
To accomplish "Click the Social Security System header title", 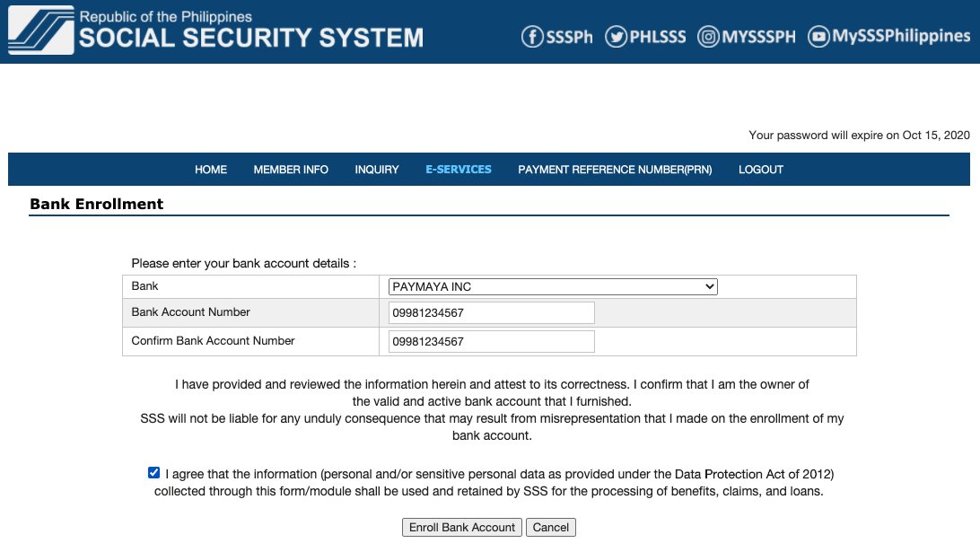I will click(x=251, y=38).
